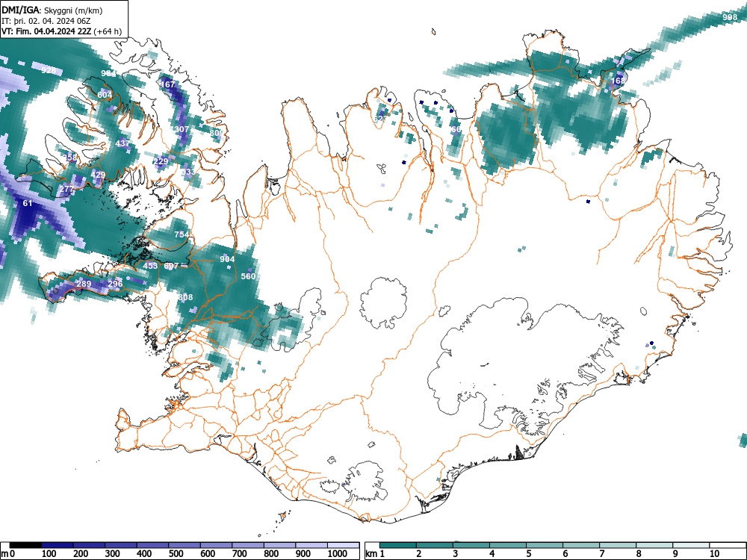This screenshot has width=747, height=560.
Task: Click the visibility value 289 on Snæfellsnes
Action: [84, 284]
